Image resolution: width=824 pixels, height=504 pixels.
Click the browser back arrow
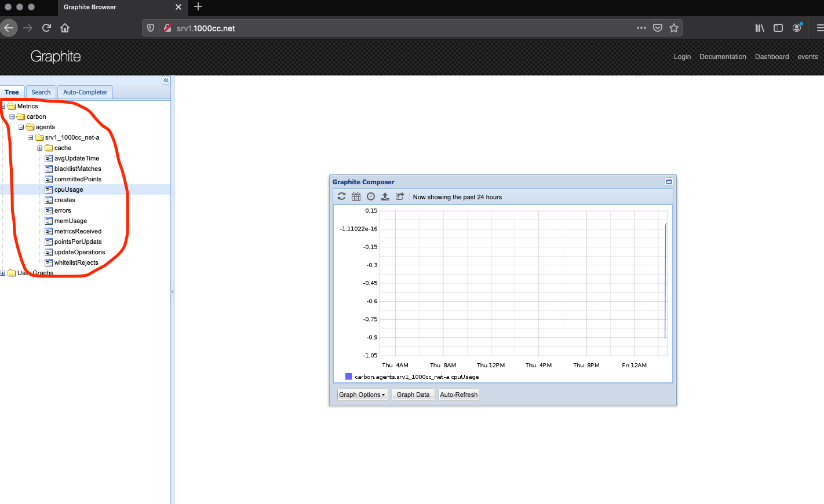(9, 28)
